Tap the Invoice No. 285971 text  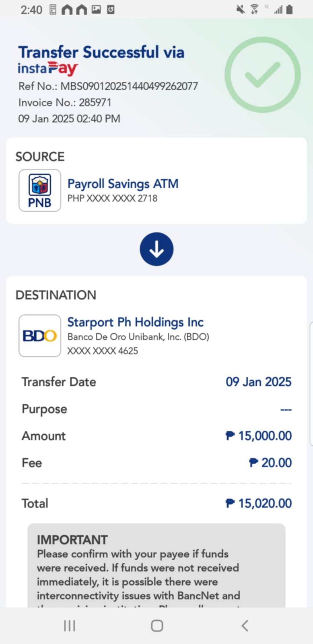tap(65, 103)
